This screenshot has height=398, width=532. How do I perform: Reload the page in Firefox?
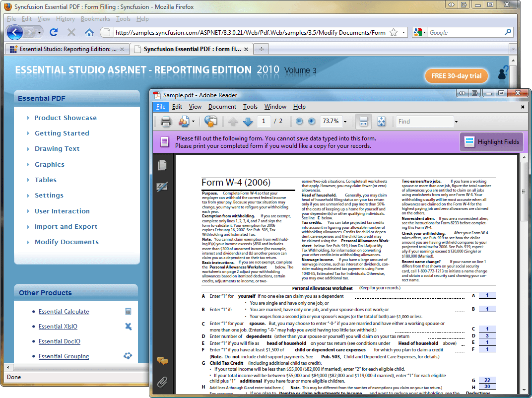click(54, 32)
